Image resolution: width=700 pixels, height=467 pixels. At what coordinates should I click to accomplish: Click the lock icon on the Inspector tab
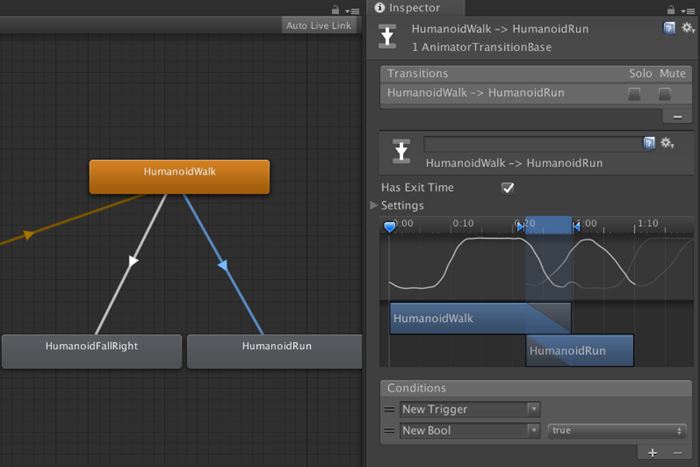(x=671, y=9)
